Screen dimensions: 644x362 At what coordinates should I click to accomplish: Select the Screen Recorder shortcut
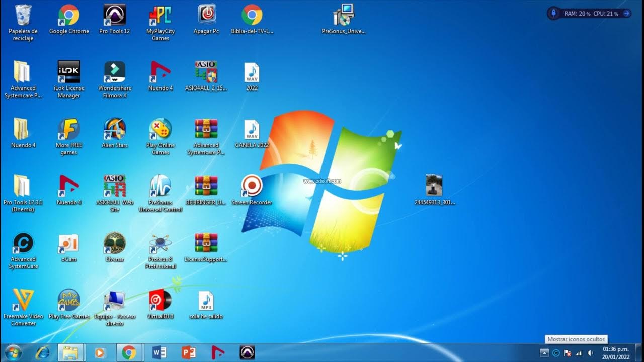(x=252, y=191)
